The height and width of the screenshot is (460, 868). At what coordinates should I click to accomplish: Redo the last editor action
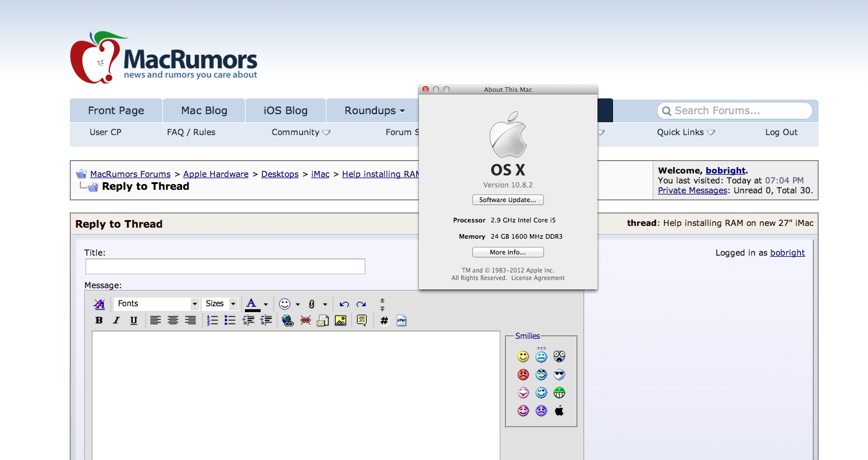361,304
